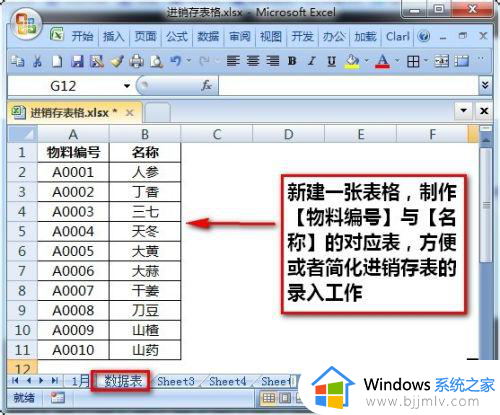Click the Name Box showing G12
Screen dimensions: 500x415
[x=63, y=86]
